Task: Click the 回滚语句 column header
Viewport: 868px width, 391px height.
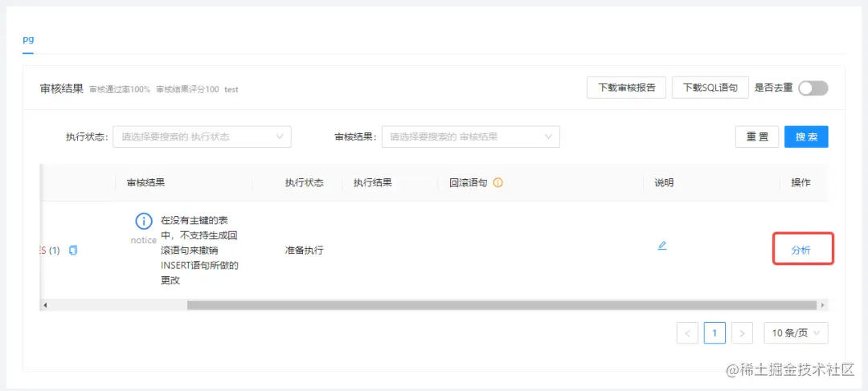Action: tap(469, 183)
